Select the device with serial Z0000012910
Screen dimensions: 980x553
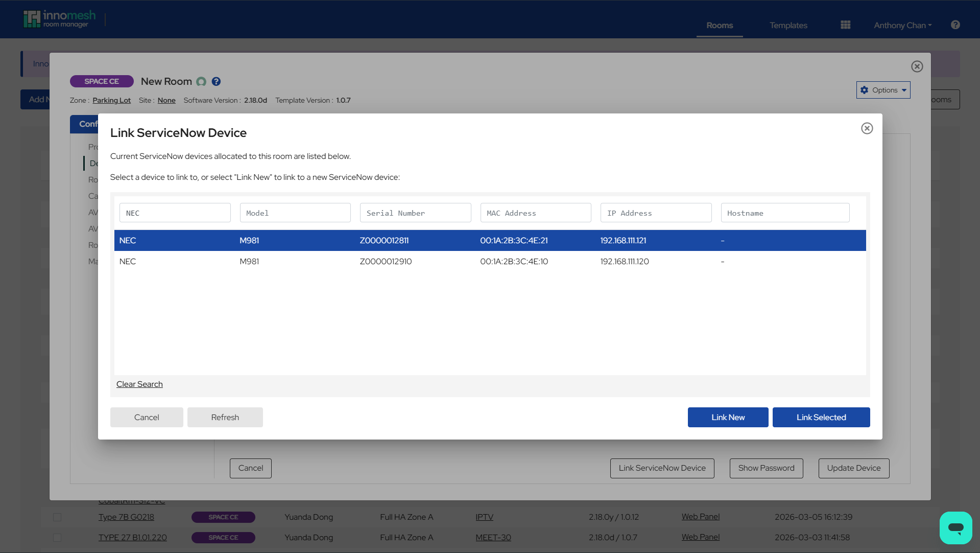pyautogui.click(x=386, y=261)
